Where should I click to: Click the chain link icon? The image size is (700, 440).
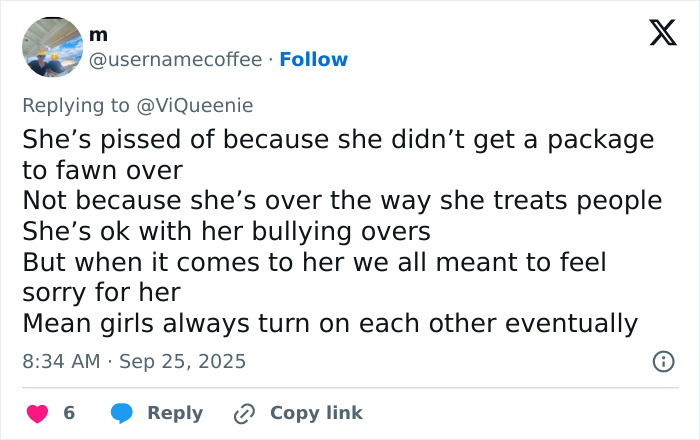245,413
